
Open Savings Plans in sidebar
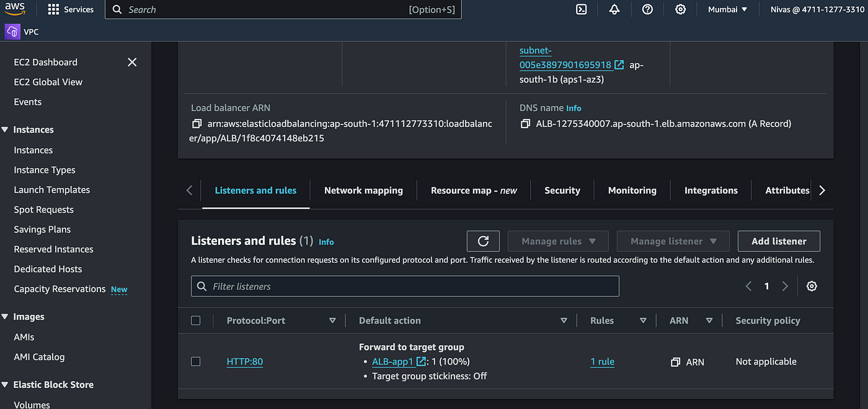click(42, 229)
